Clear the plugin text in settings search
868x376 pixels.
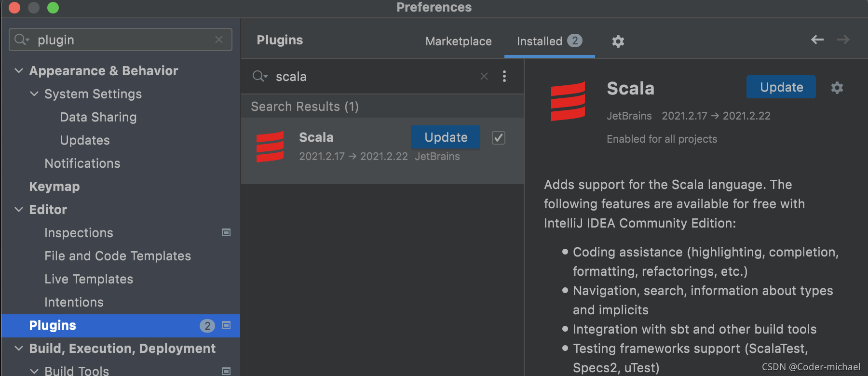[x=219, y=40]
